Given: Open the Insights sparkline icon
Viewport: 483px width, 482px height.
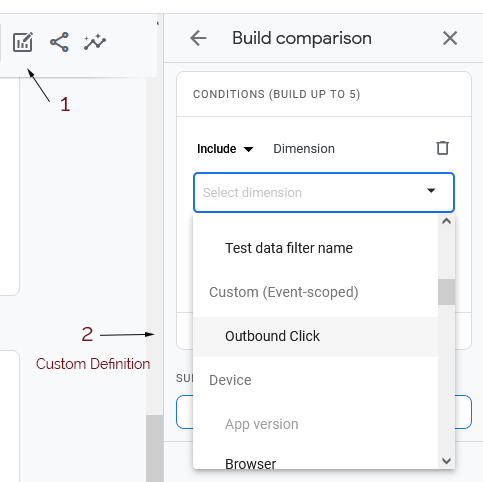Looking at the screenshot, I should click(95, 42).
